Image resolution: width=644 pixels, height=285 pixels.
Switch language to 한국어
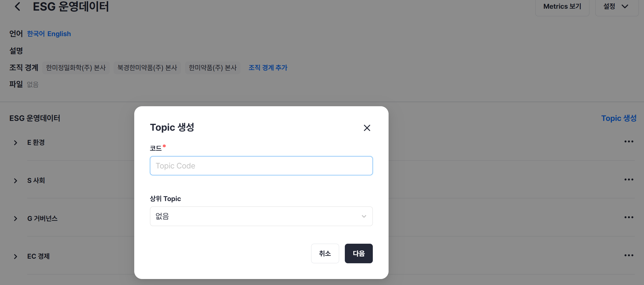pos(36,34)
